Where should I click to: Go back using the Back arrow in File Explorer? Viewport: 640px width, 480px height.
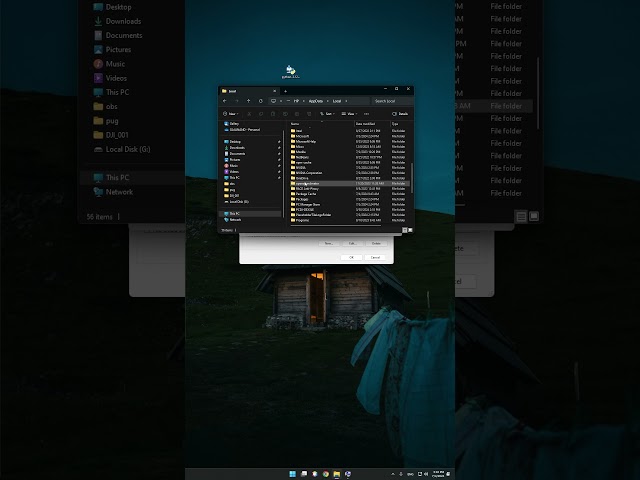224,101
